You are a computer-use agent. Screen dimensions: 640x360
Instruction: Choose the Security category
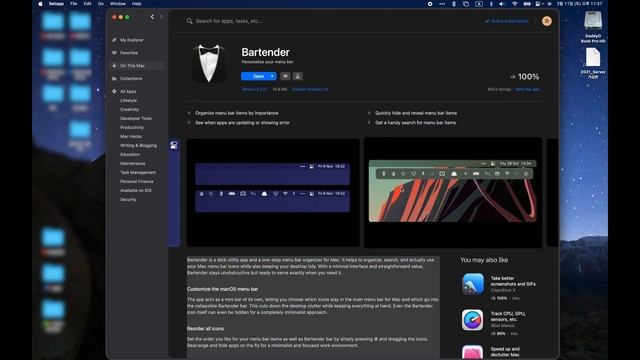[x=128, y=199]
